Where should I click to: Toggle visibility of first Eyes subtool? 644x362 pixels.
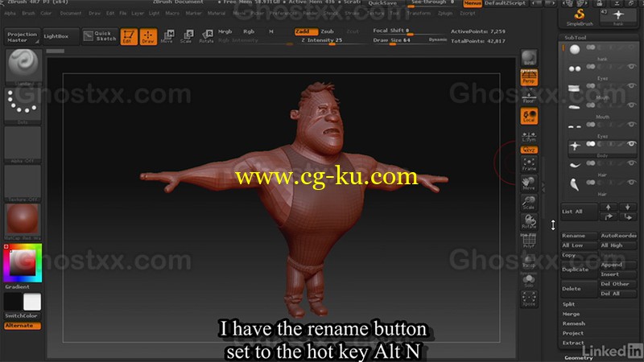632,66
